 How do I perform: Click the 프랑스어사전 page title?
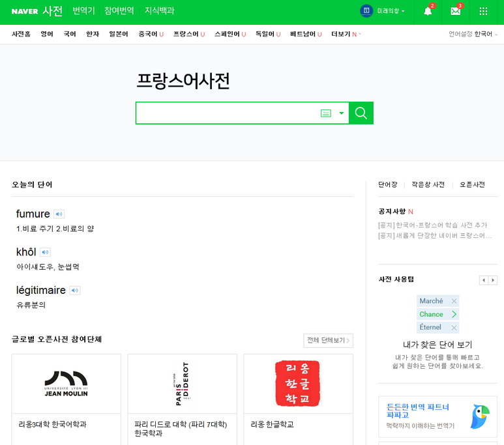[183, 81]
